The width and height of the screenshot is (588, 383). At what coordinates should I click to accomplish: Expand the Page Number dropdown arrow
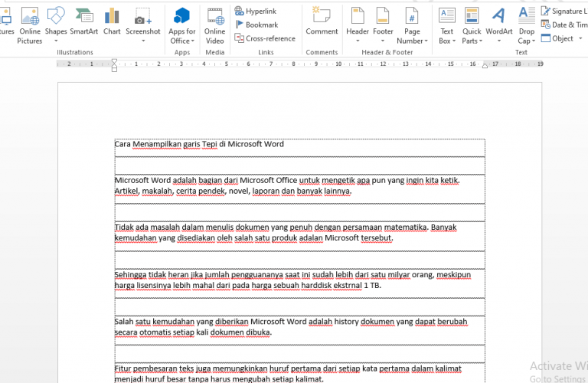pyautogui.click(x=426, y=41)
